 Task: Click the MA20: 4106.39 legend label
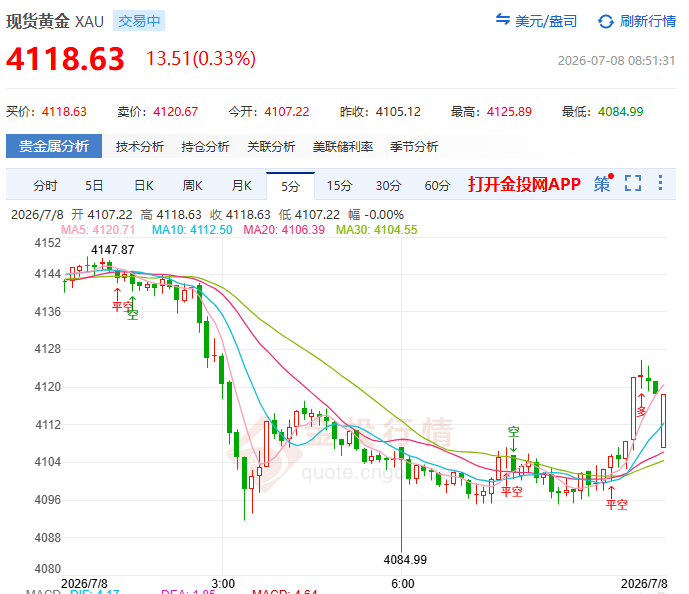coord(284,230)
